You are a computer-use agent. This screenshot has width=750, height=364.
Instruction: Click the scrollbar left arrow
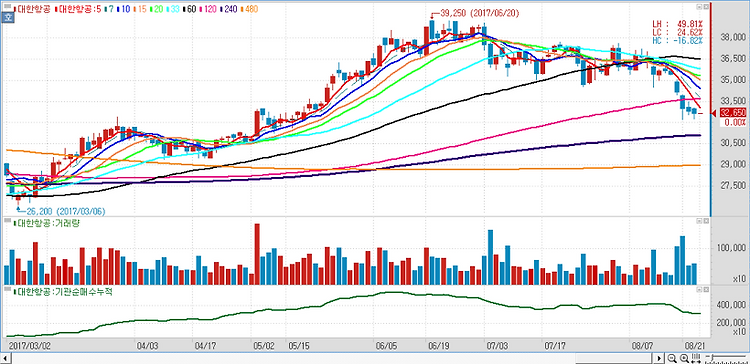coord(6,358)
